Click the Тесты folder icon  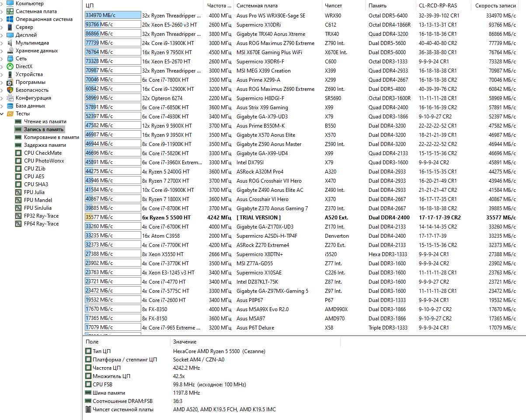(x=10, y=114)
